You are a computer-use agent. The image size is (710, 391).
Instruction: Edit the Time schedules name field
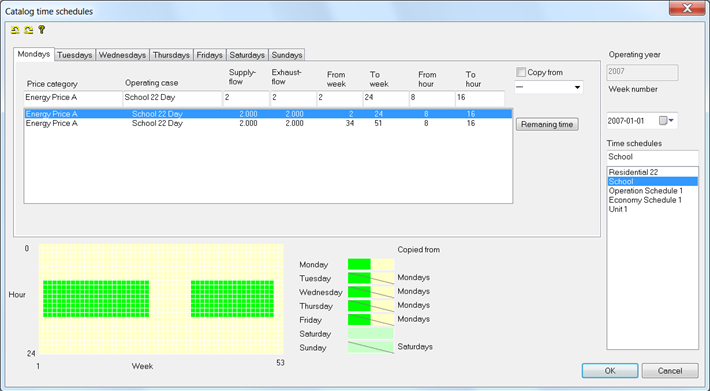point(652,157)
